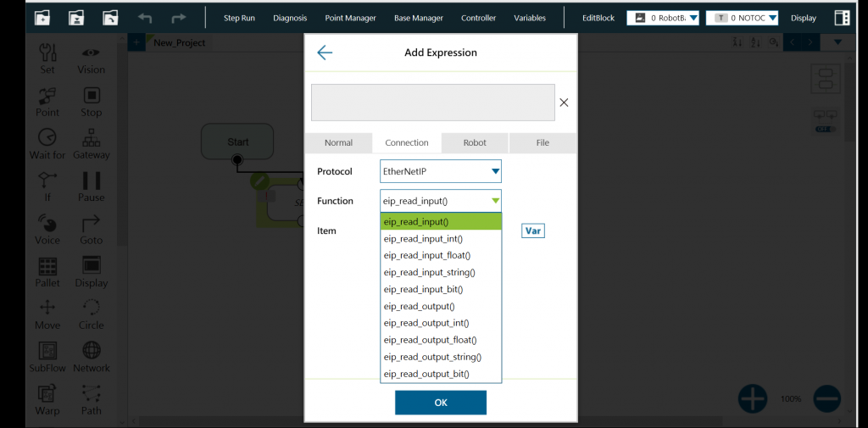Viewport: 868px width, 428px height.
Task: Open the 0 RobotBase dropdown
Action: pyautogui.click(x=663, y=18)
